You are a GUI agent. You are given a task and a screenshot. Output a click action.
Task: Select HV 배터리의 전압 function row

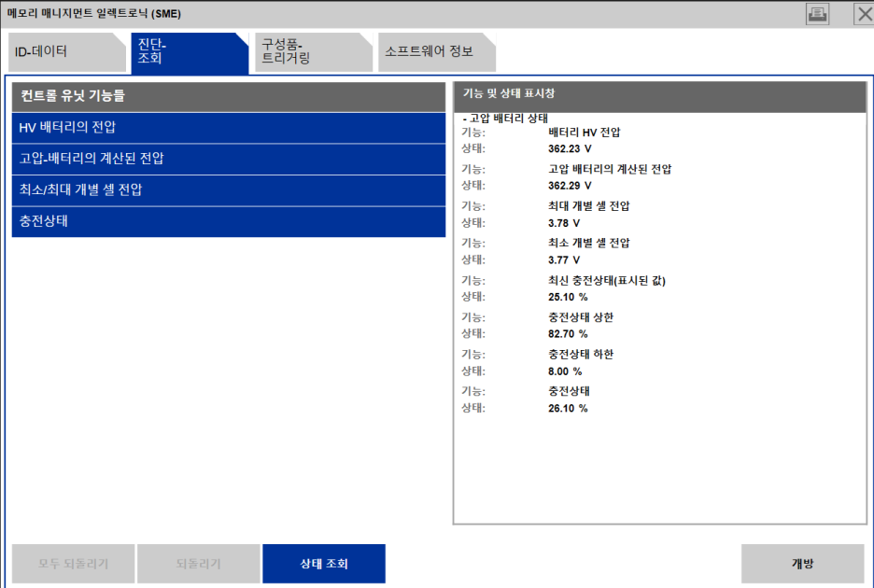click(x=229, y=128)
